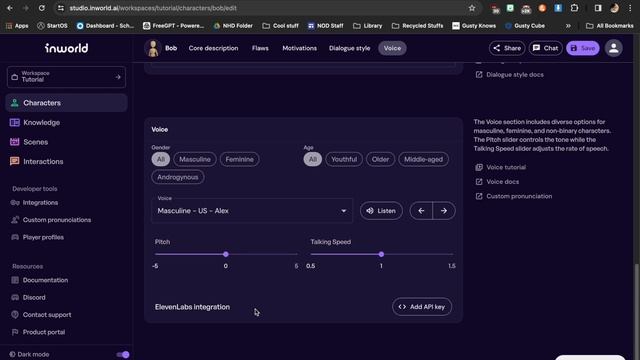Open the Voice docs link
Viewport: 640px width, 360px height.
pos(498,182)
